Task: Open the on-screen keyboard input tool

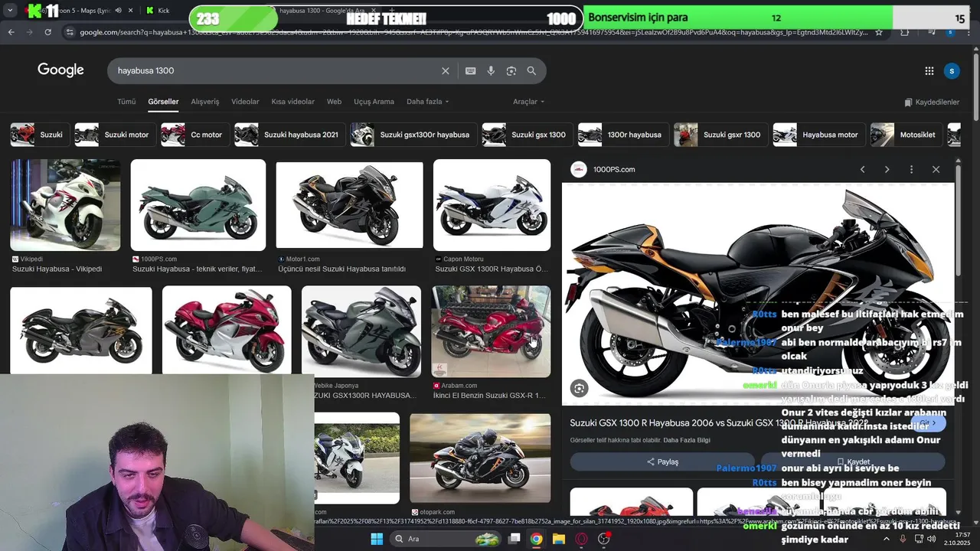Action: [x=470, y=70]
